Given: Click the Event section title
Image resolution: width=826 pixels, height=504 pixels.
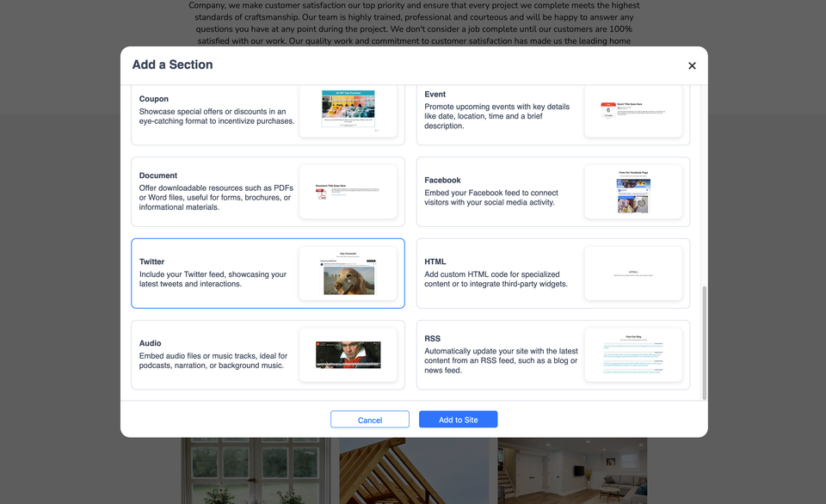Looking at the screenshot, I should (x=435, y=94).
